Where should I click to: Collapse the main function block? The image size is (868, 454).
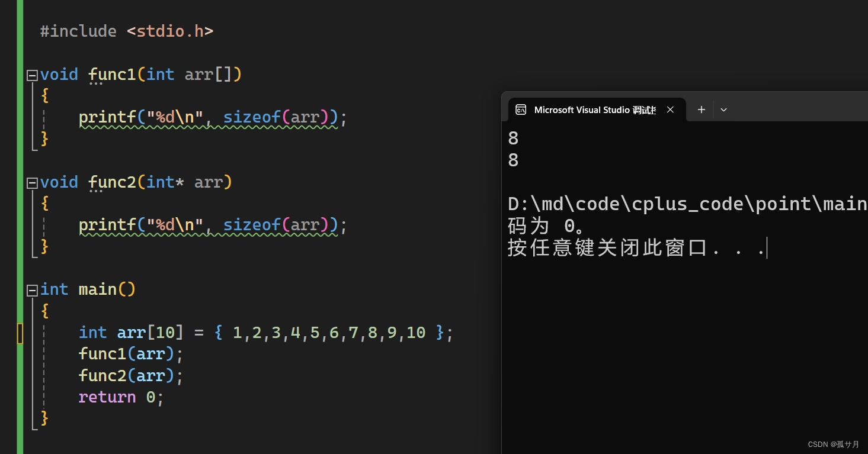tap(32, 290)
